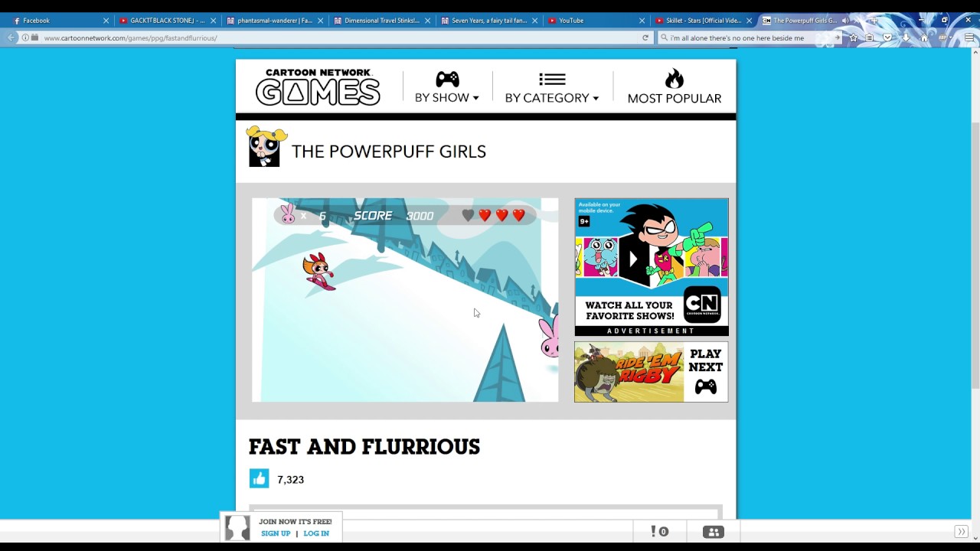Open the notifications exclamation counter
This screenshot has width=980, height=551.
tap(659, 531)
